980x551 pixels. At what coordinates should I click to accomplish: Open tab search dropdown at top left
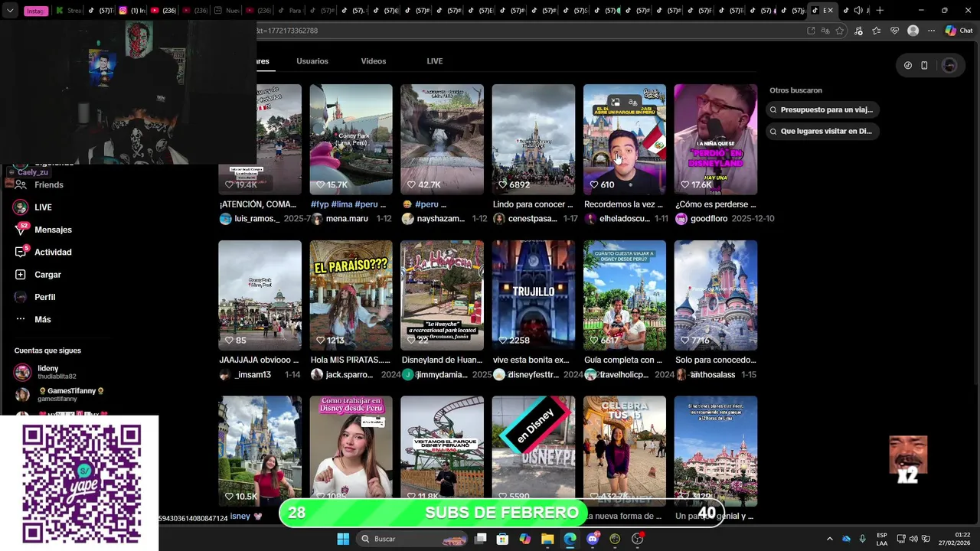[10, 11]
